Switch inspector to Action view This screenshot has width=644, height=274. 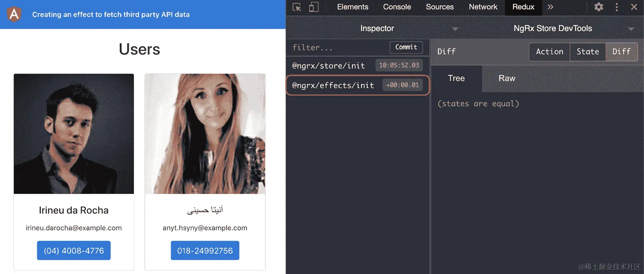click(x=550, y=52)
